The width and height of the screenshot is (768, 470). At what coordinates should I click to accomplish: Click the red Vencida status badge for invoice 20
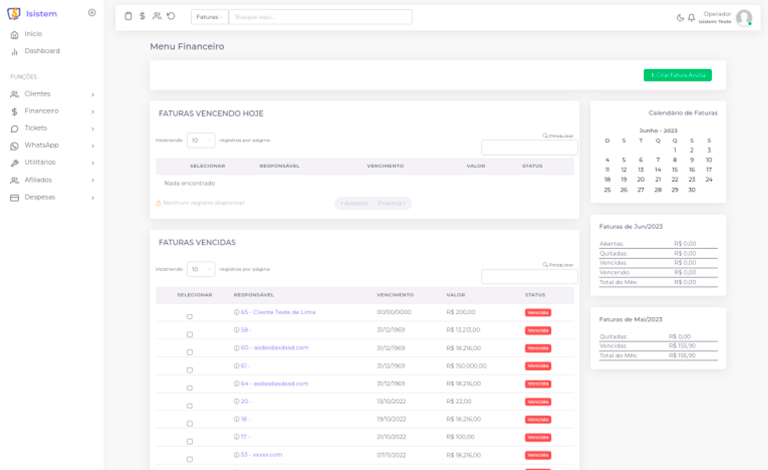tap(538, 402)
